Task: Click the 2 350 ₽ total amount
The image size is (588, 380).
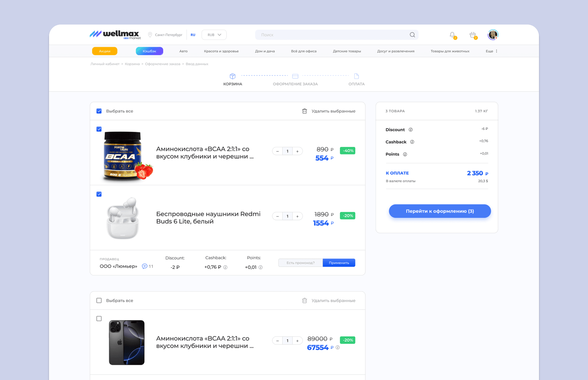Action: [x=477, y=173]
